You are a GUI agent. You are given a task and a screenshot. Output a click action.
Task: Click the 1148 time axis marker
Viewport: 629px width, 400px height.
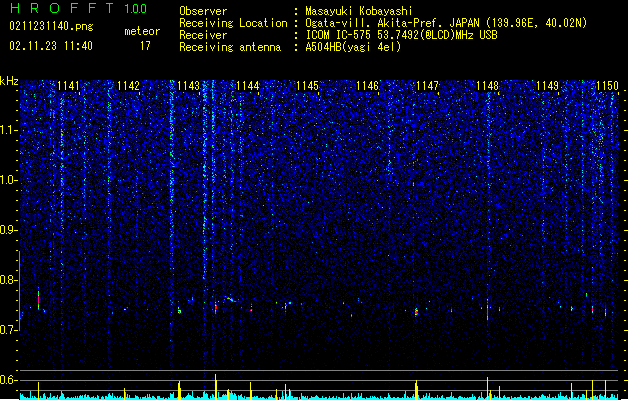(x=487, y=86)
